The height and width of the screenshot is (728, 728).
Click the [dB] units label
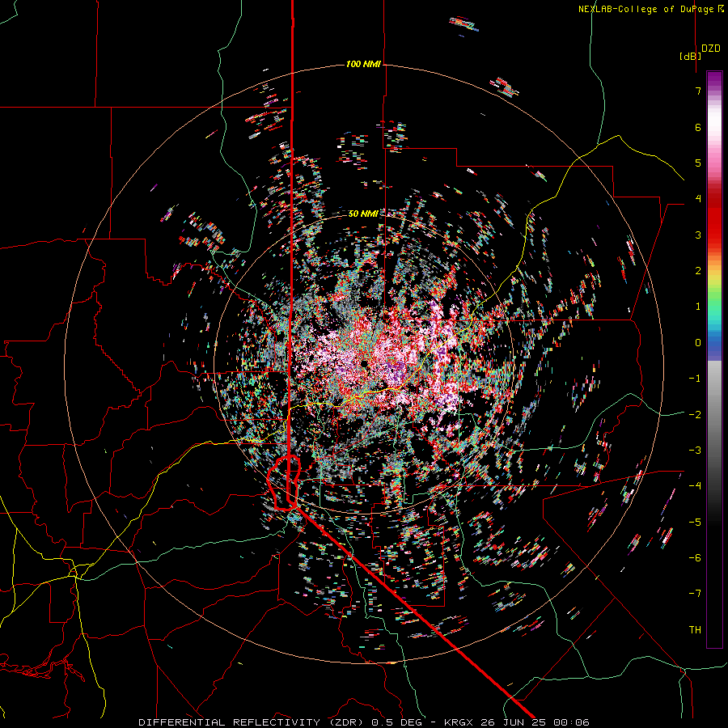690,56
